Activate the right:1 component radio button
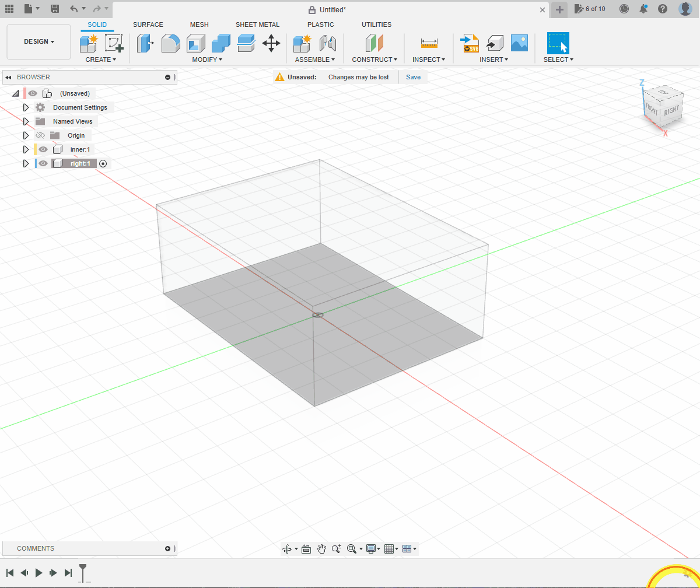Viewport: 700px width, 588px height. [103, 164]
